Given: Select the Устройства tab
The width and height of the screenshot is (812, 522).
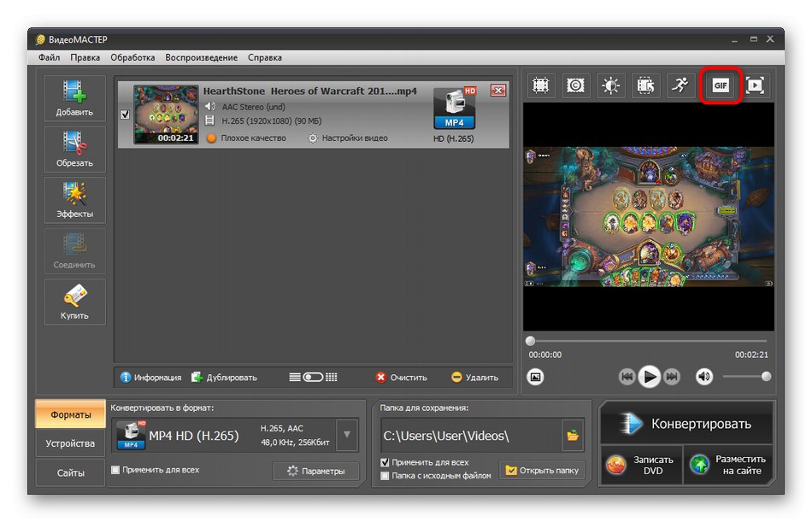Looking at the screenshot, I should pyautogui.click(x=70, y=443).
